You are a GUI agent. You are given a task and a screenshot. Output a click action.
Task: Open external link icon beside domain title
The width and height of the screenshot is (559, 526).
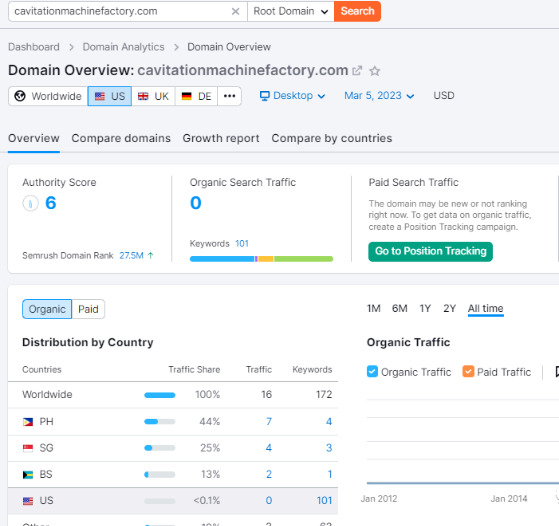(x=357, y=71)
